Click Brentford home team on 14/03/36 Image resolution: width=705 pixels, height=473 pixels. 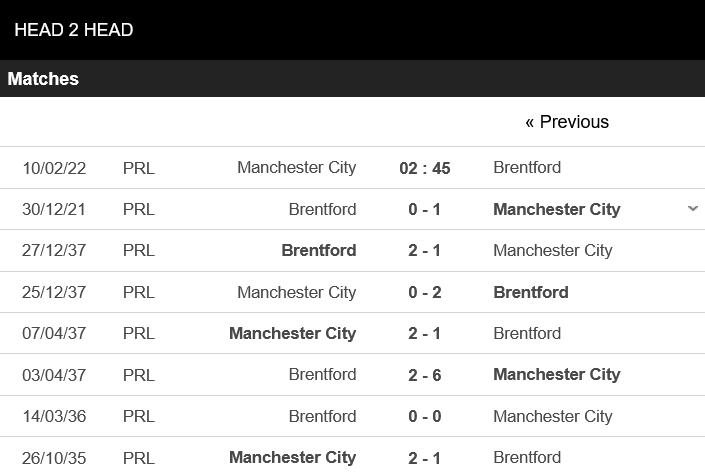click(x=322, y=417)
